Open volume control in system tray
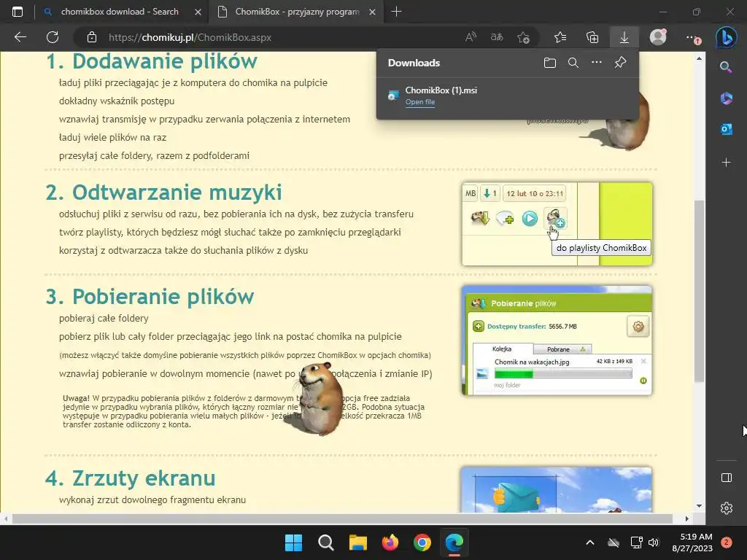This screenshot has width=747, height=560. pyautogui.click(x=654, y=542)
